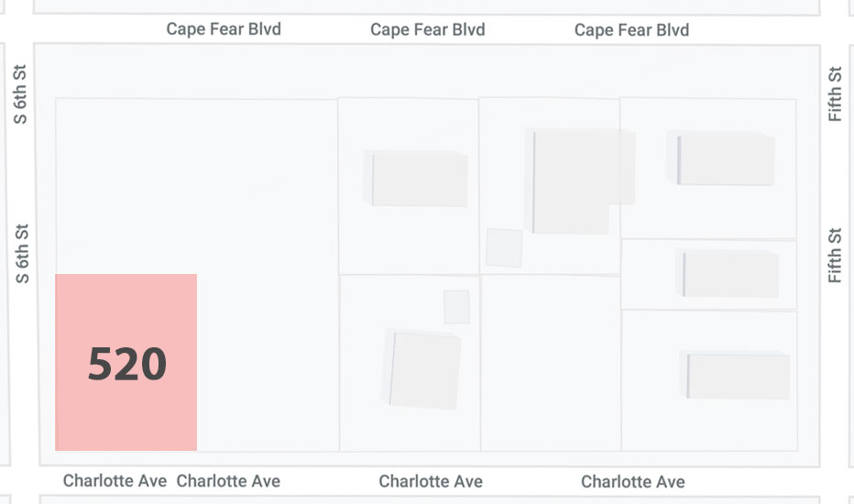
Task: Click the lower S 6th St label
Action: pos(22,253)
